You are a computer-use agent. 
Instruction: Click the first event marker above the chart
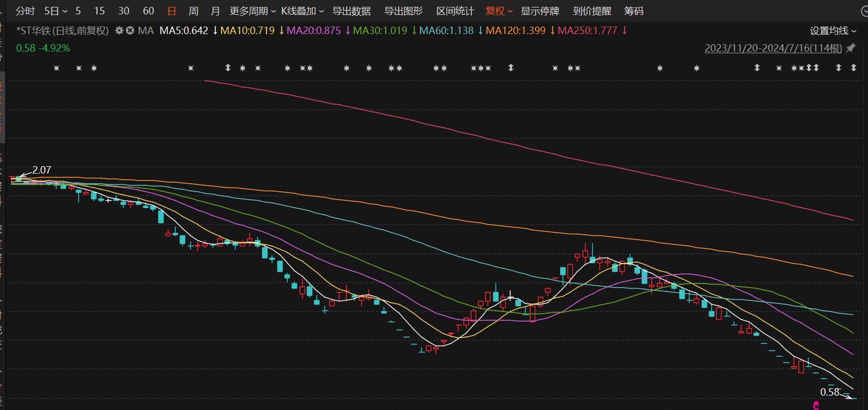[57, 68]
